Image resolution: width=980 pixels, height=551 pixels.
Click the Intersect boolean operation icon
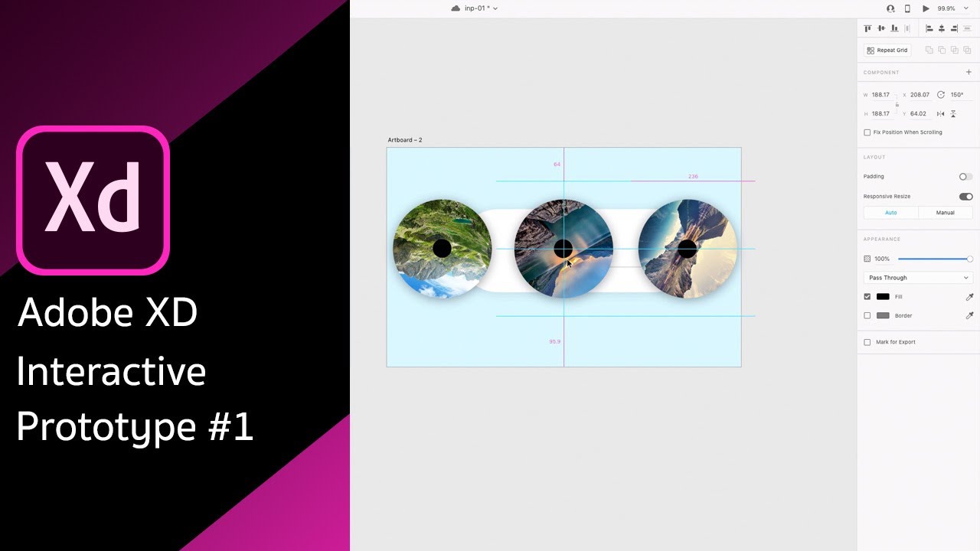point(955,50)
